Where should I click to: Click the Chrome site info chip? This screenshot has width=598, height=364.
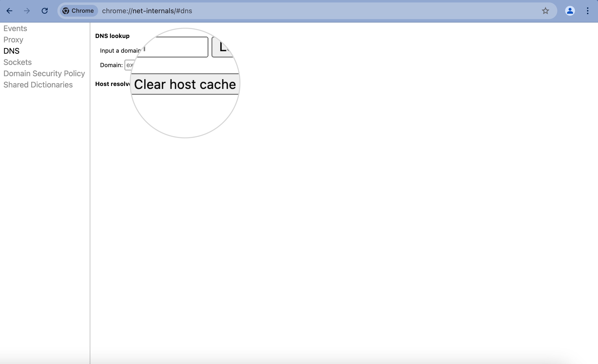point(78,11)
